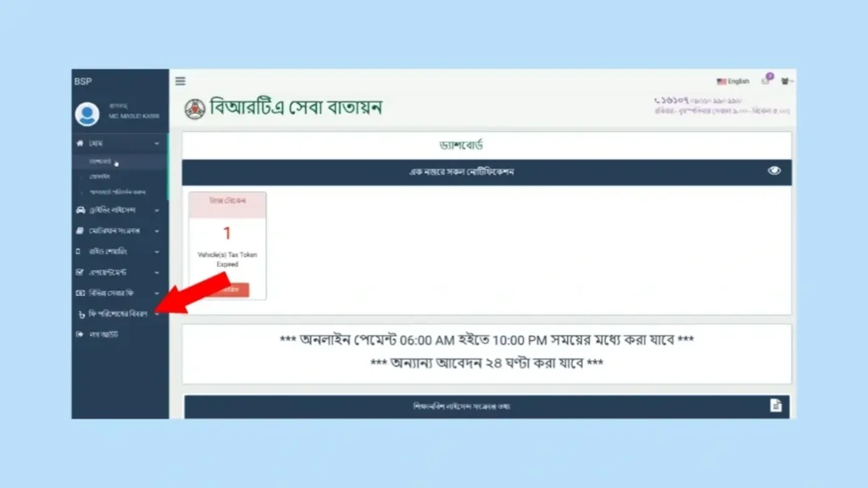Click the home icon in the sidebar
This screenshot has height=488, width=868.
tap(81, 144)
